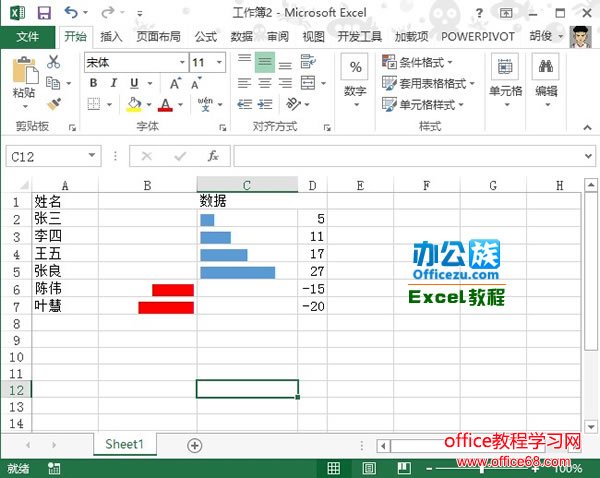Viewport: 600px width, 478px height.
Task: Open the font group dialog launcher
Action: pyautogui.click(x=222, y=127)
